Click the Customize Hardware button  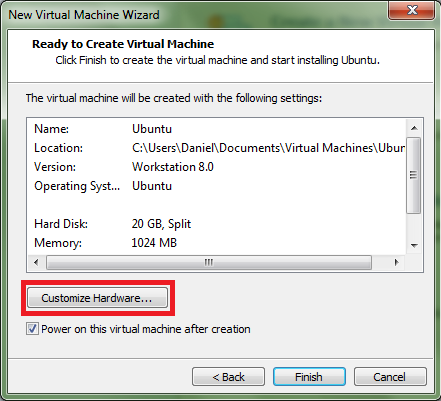click(97, 297)
